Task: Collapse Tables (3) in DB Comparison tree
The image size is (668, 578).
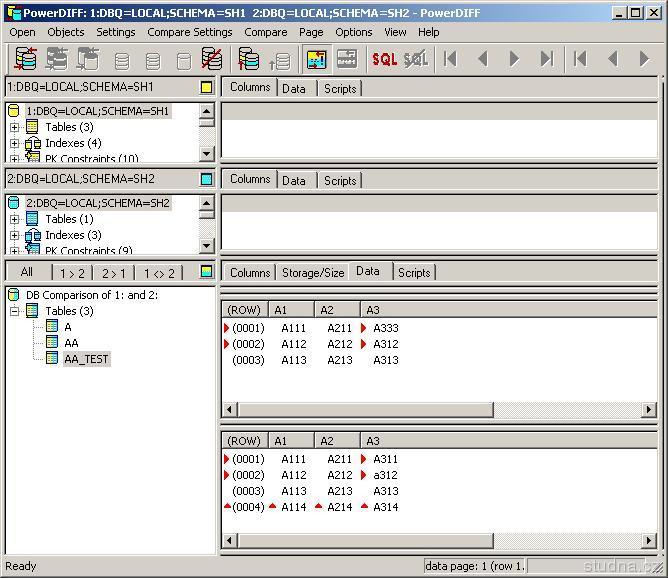Action: [15, 311]
